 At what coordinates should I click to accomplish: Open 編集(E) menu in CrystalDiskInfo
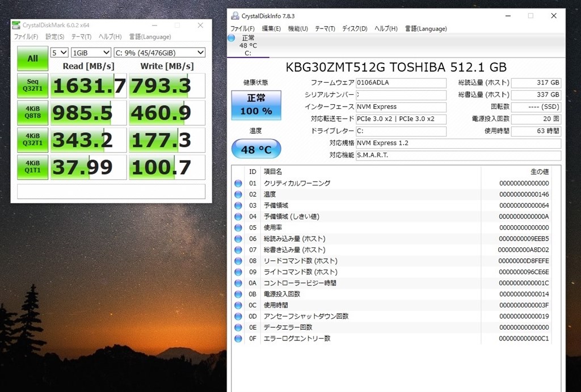point(271,28)
